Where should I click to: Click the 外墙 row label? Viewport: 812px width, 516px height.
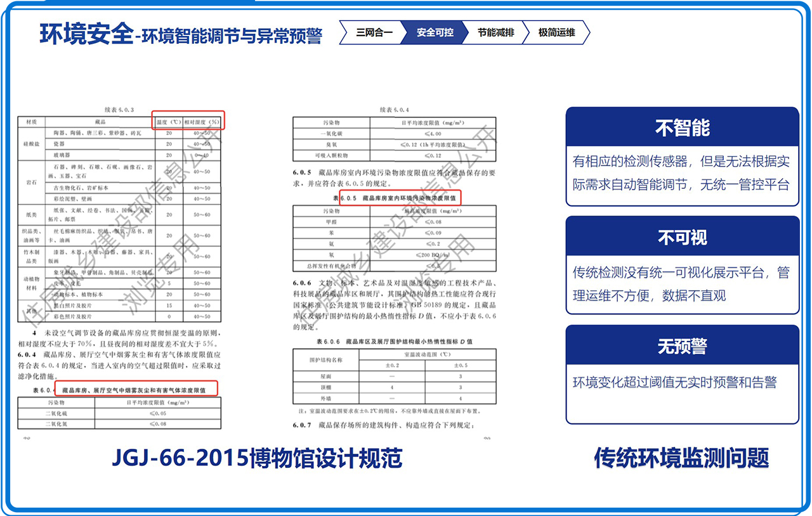tap(326, 398)
